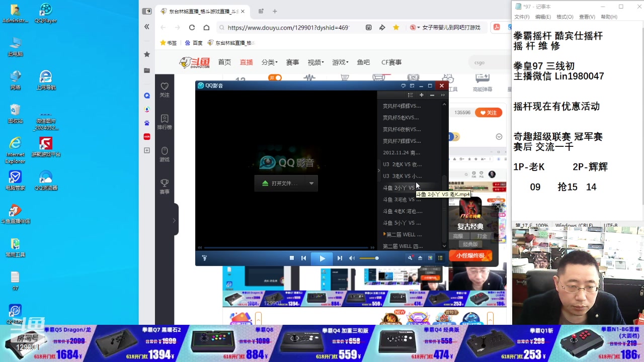Remove item with the playlist minus icon

tap(432, 95)
